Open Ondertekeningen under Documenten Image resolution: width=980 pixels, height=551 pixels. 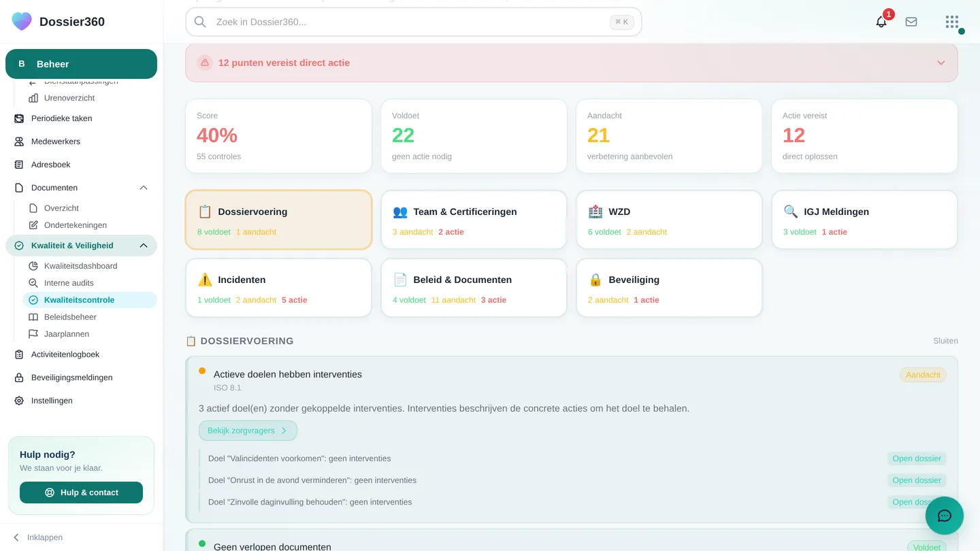tap(76, 225)
